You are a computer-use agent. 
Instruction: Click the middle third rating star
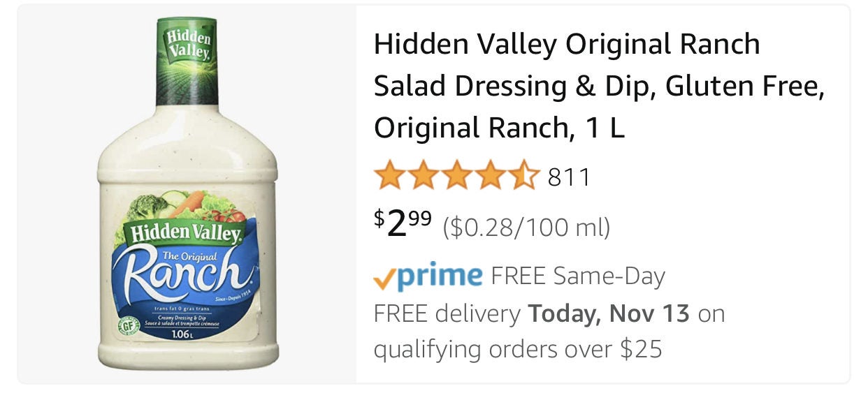(x=456, y=176)
